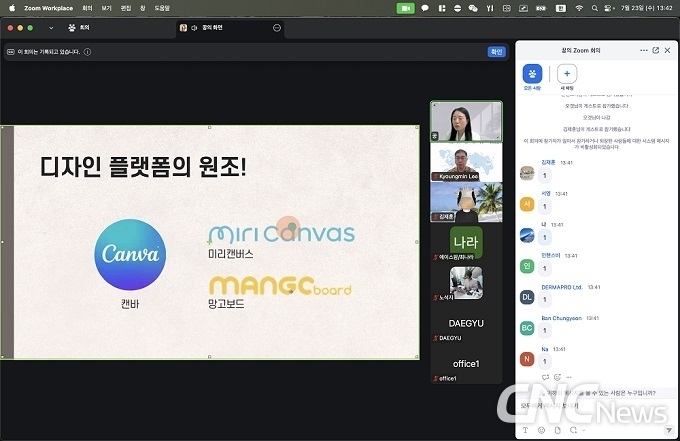Click the green 인 avatar in the chat
This screenshot has width=680, height=441.
pyautogui.click(x=527, y=266)
